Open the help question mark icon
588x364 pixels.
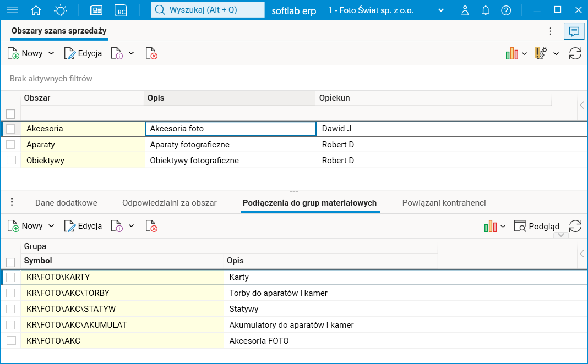tap(506, 10)
